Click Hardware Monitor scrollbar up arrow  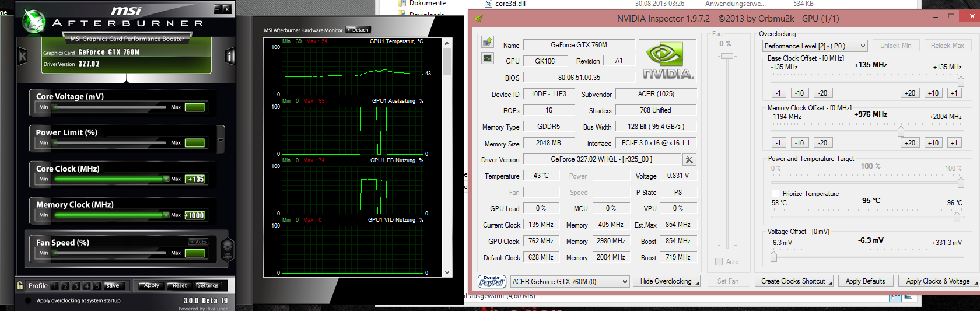coord(447,43)
